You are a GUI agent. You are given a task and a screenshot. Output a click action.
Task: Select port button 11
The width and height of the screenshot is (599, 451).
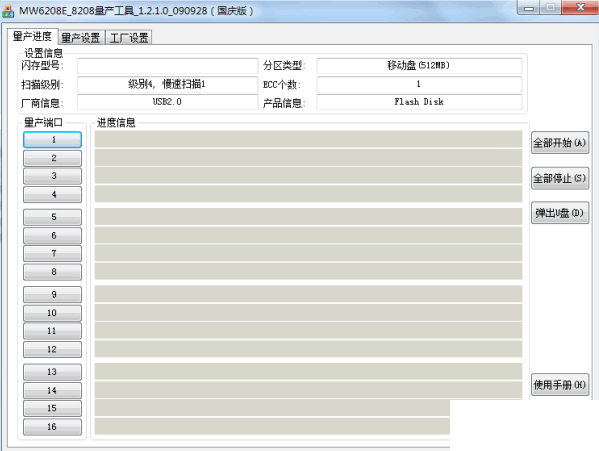(x=52, y=331)
